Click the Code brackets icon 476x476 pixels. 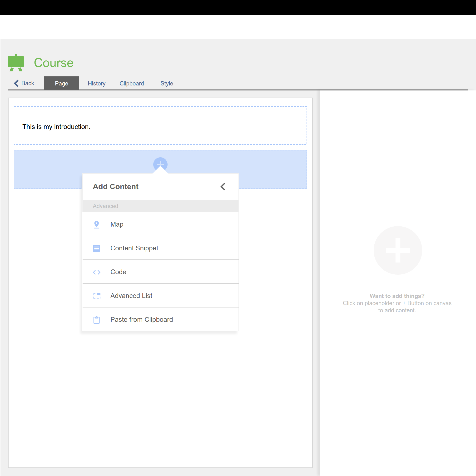97,272
